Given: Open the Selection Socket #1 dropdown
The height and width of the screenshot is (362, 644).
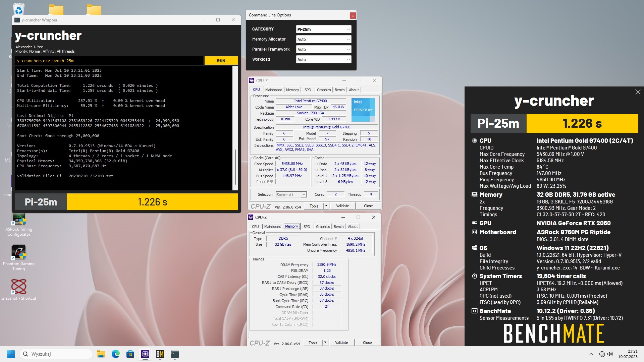Looking at the screenshot, I should point(291,194).
